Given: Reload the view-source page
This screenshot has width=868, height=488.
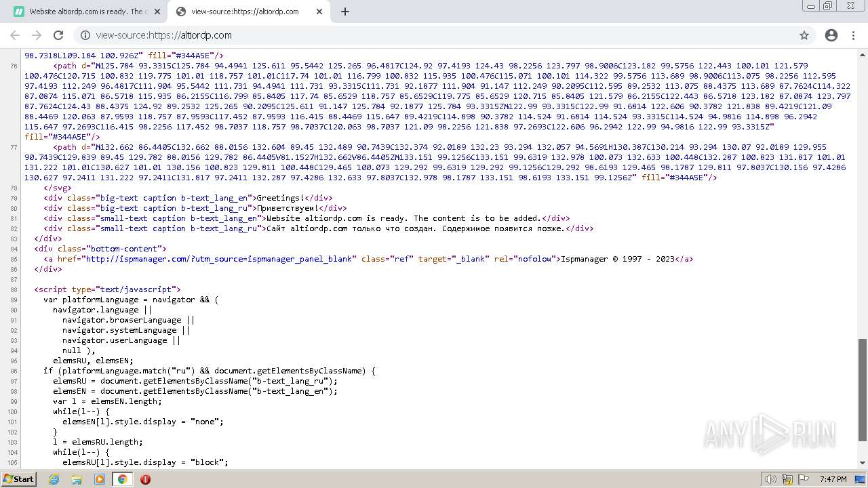Looking at the screenshot, I should (58, 35).
